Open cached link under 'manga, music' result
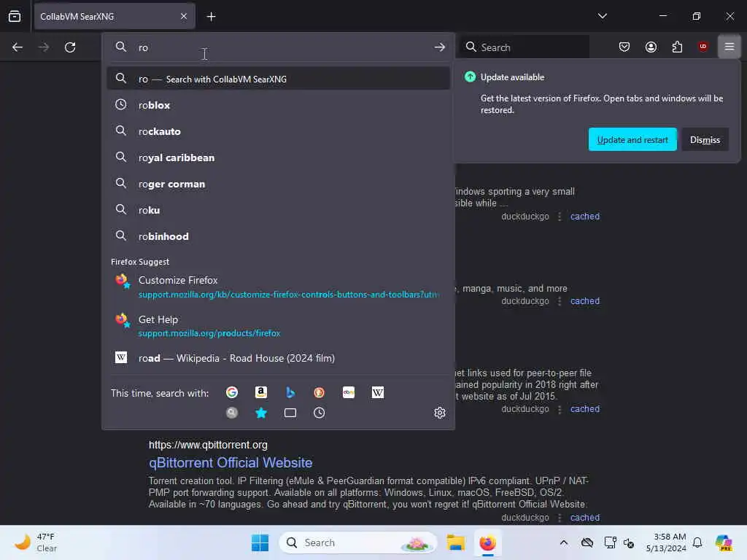Viewport: 747px width, 560px height. [585, 301]
